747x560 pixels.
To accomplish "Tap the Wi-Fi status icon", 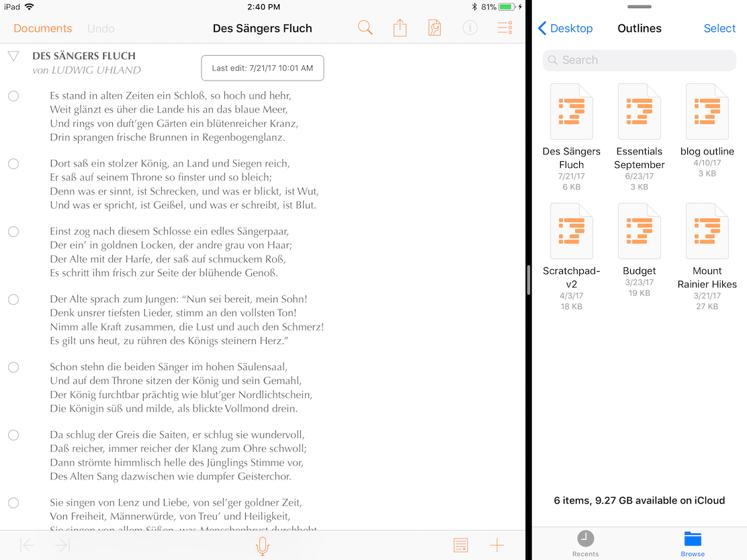I will 30,7.
